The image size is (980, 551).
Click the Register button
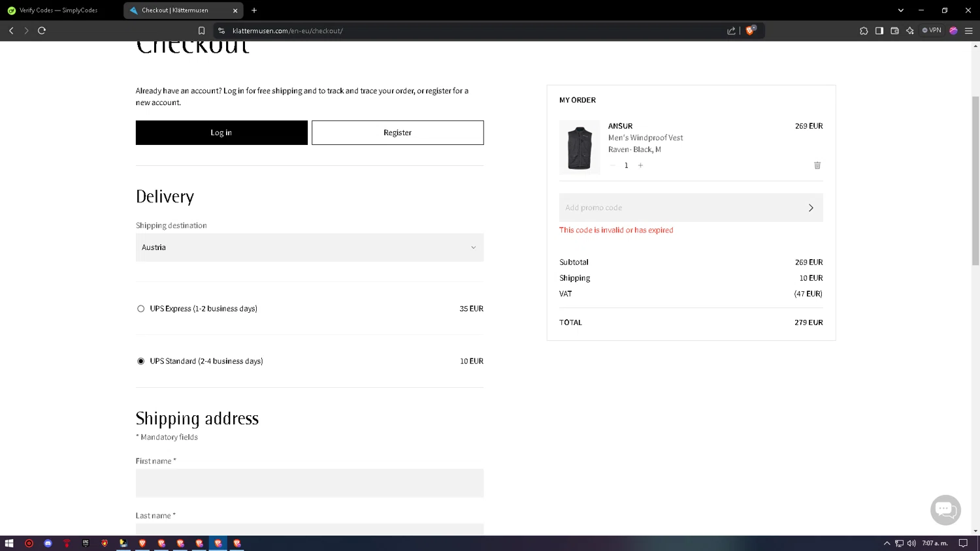coord(397,133)
